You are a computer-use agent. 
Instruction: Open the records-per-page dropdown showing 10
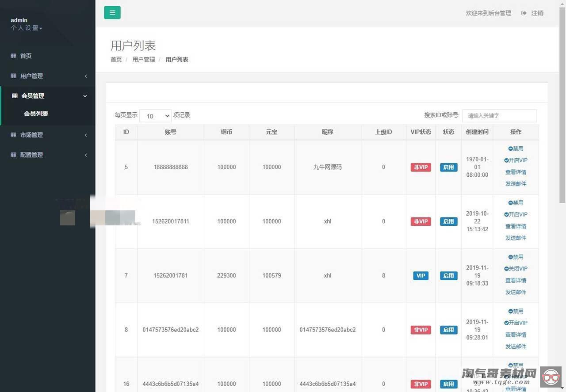point(155,116)
